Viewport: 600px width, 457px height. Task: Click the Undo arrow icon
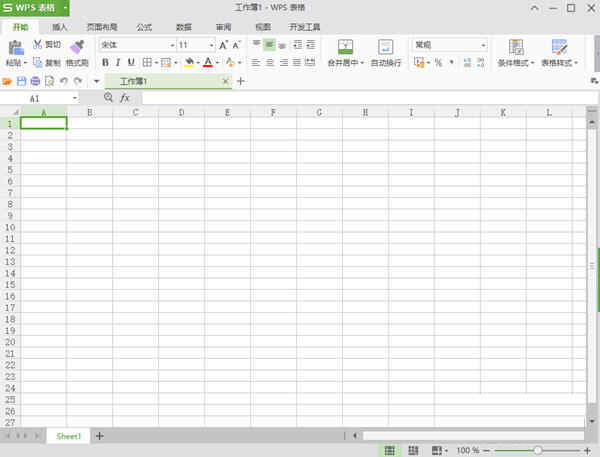click(63, 81)
